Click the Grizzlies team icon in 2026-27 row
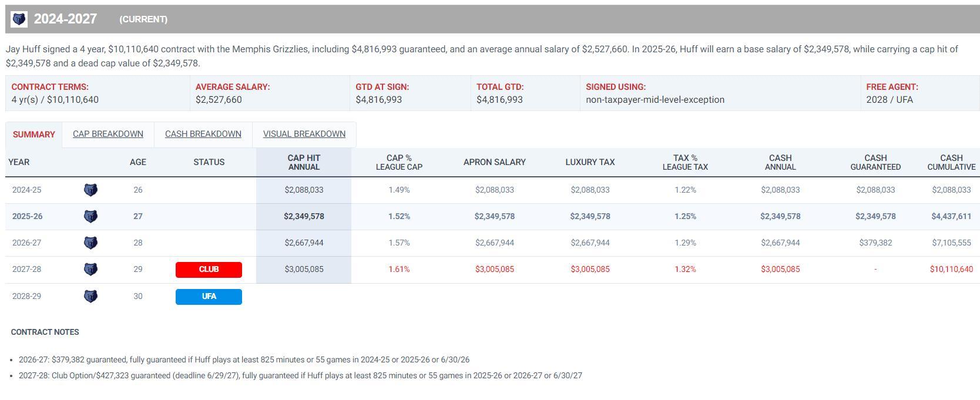 [90, 243]
